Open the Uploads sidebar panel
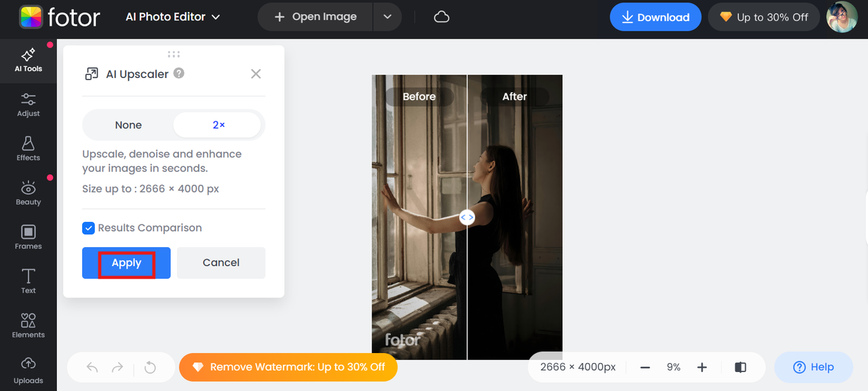The width and height of the screenshot is (868, 391). click(28, 371)
